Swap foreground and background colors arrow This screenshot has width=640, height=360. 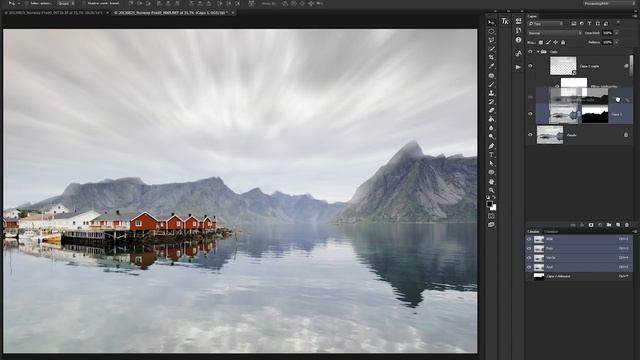pos(494,197)
